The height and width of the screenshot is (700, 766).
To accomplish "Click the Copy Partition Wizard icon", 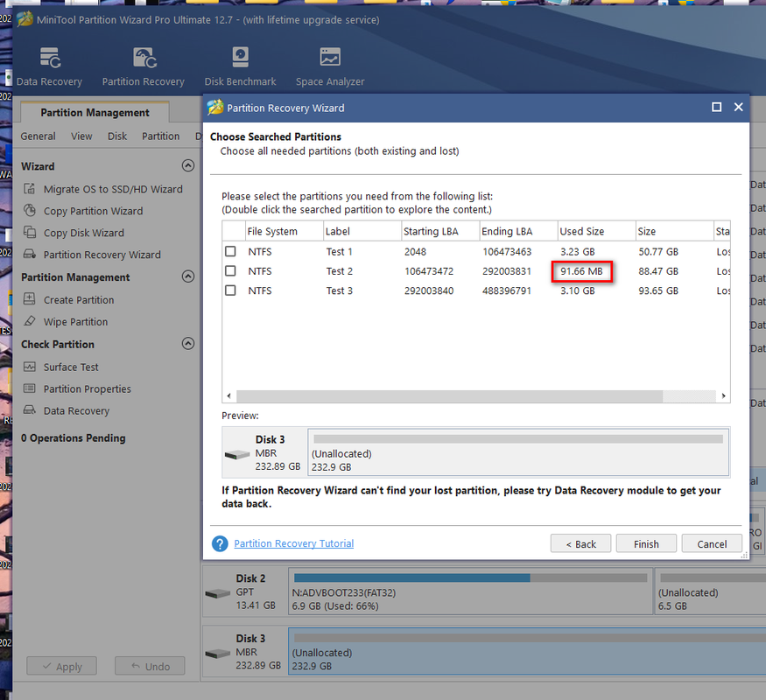I will tap(30, 210).
